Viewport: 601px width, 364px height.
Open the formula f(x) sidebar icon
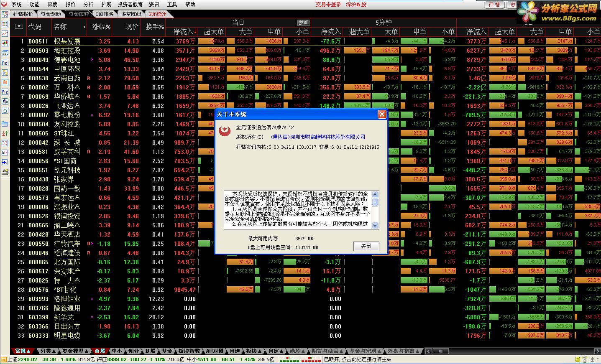click(5, 101)
